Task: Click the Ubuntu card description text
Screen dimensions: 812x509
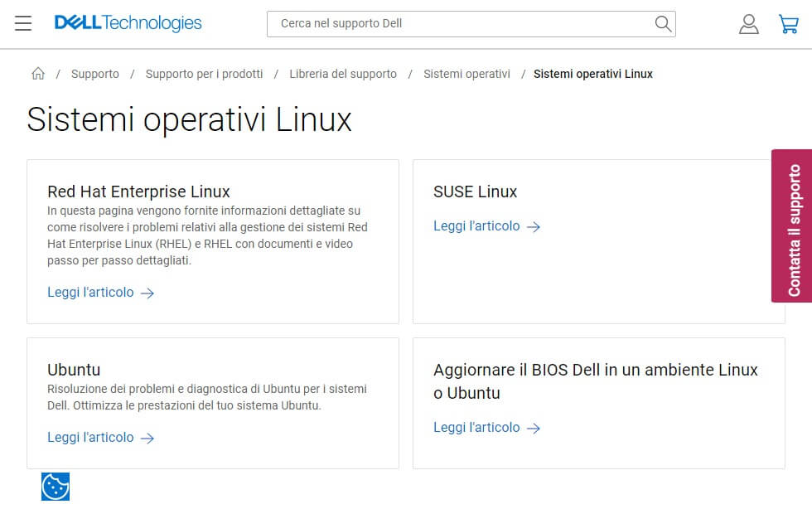Action: pos(206,397)
